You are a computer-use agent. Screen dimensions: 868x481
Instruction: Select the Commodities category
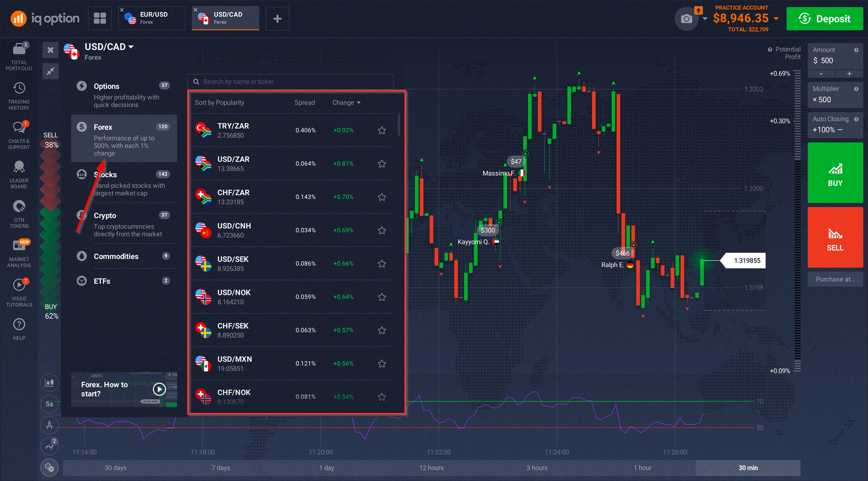pyautogui.click(x=124, y=256)
